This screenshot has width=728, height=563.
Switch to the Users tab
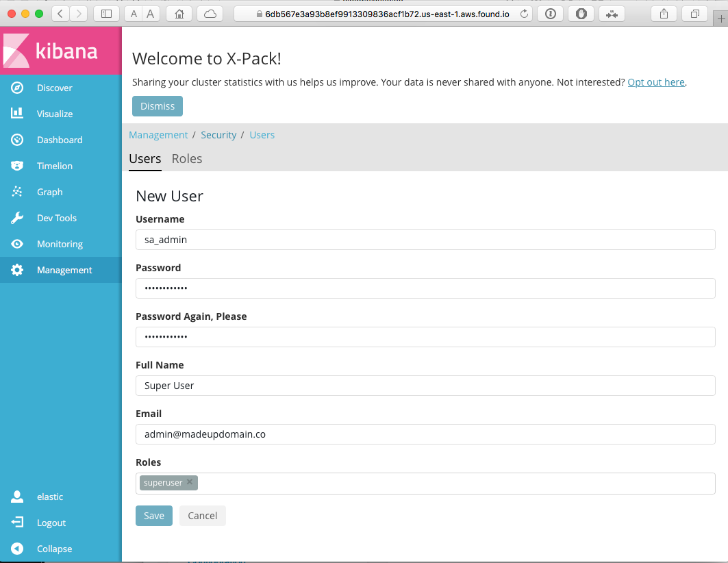click(145, 159)
